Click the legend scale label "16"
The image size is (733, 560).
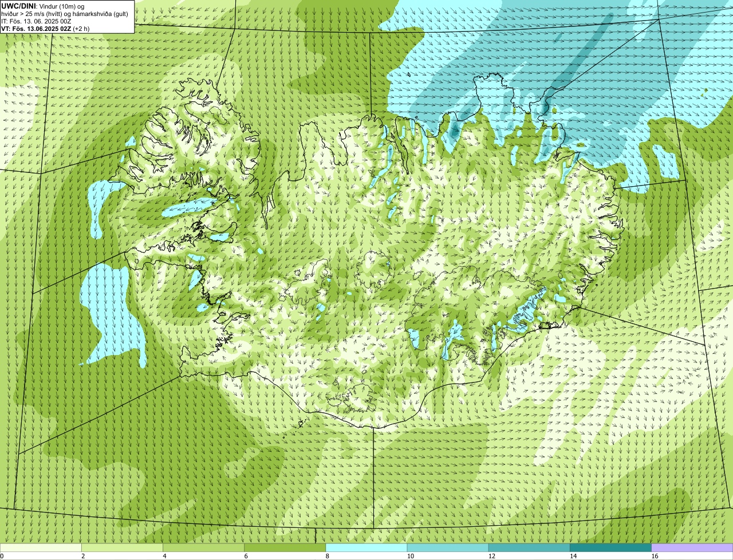655,556
